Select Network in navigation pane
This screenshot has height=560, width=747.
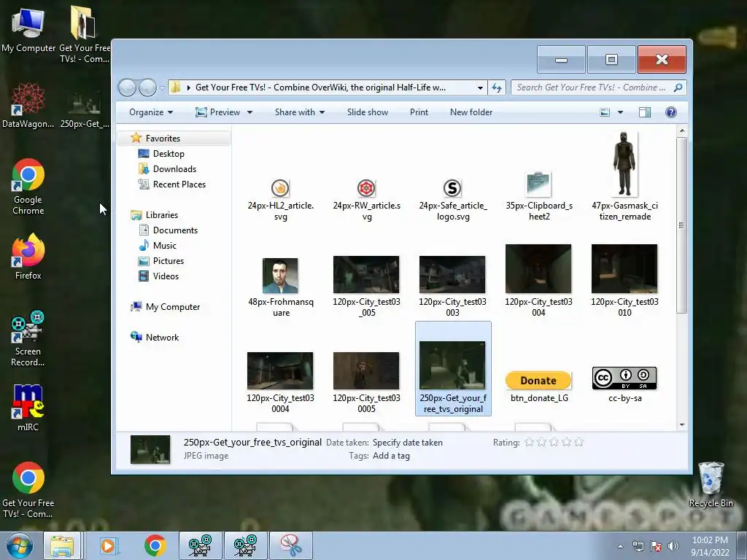[162, 337]
